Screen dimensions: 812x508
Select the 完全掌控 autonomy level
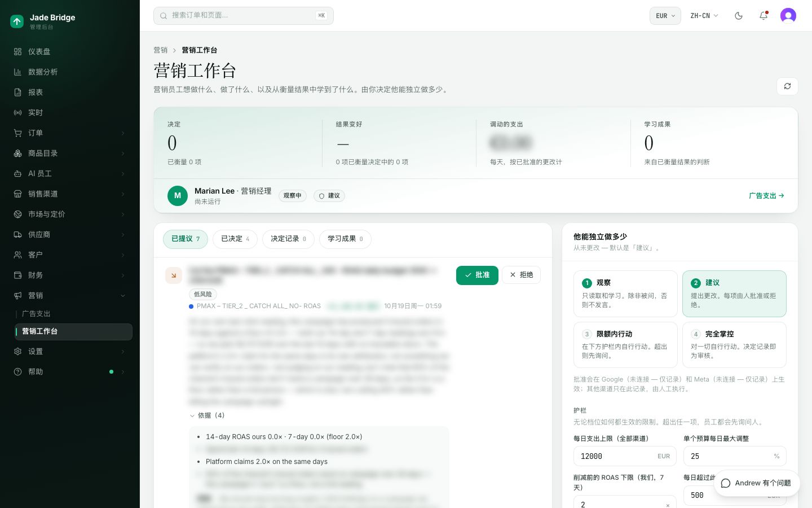734,345
